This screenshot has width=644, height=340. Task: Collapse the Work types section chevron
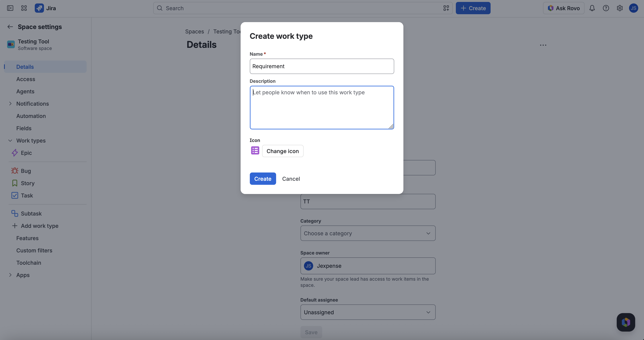coord(10,141)
